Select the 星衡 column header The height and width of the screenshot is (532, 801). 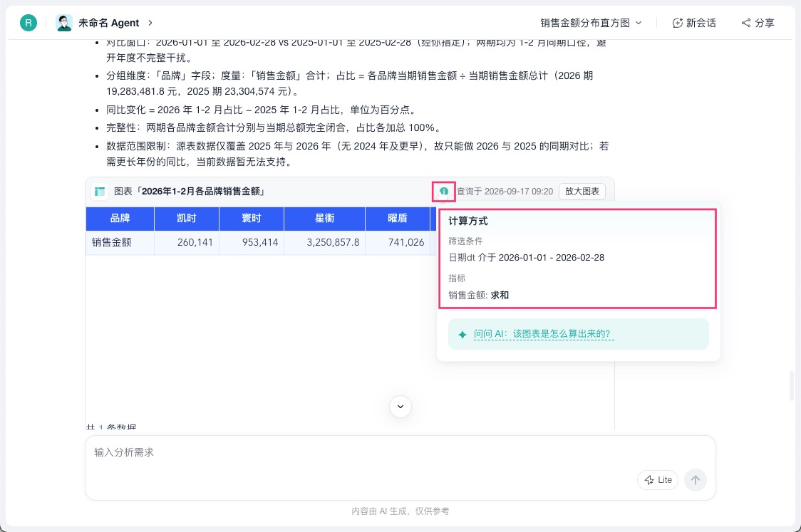[324, 219]
